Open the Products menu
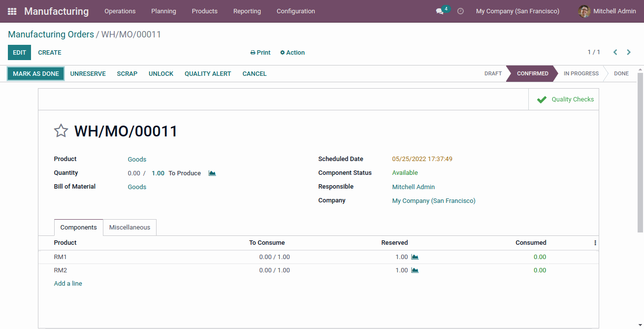Screen dimensions: 644x329 coord(205,11)
